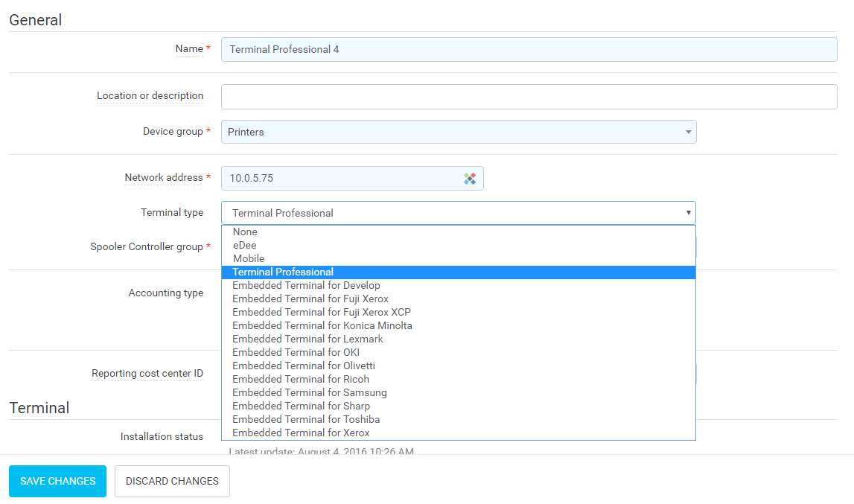The width and height of the screenshot is (854, 504).
Task: Choose Embedded Terminal for Lexmark
Action: (307, 339)
